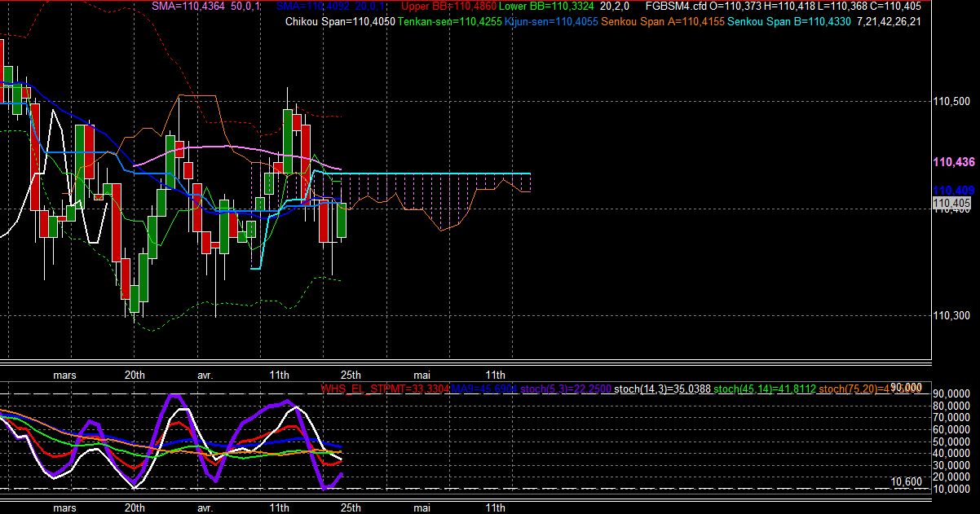This screenshot has height=514, width=980.
Task: Click the 'avr.' date label under the price chart
Action: click(205, 375)
